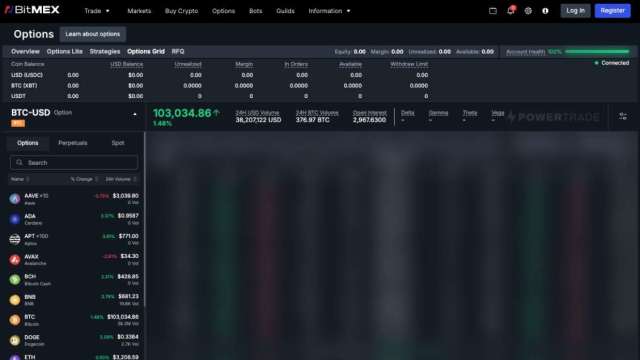640x360 pixels.
Task: Switch to the Overview tab
Action: 25,51
